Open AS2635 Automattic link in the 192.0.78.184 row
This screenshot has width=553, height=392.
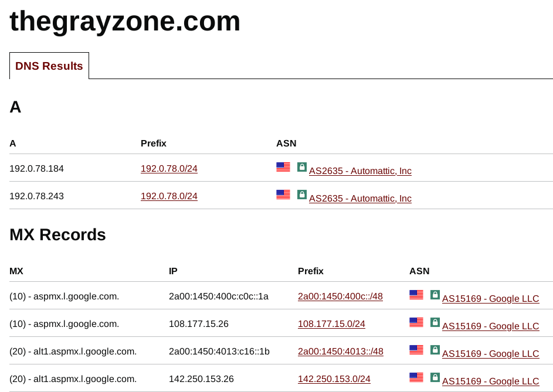360,171
